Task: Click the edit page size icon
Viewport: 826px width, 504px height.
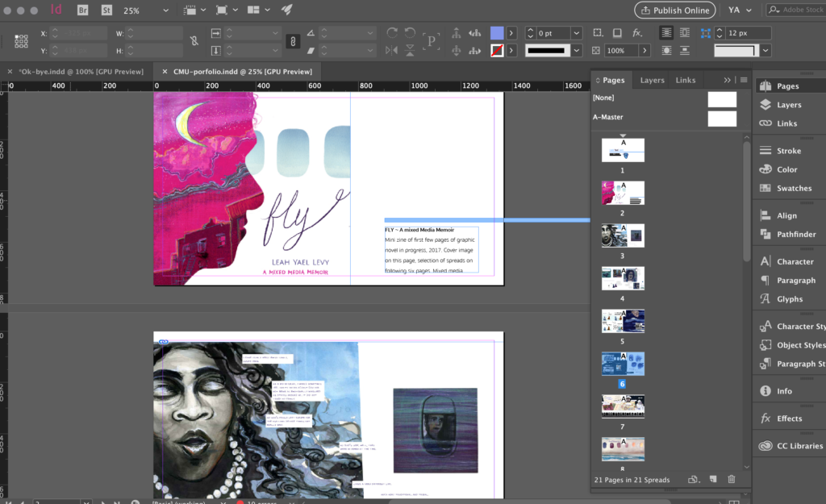Action: click(694, 479)
